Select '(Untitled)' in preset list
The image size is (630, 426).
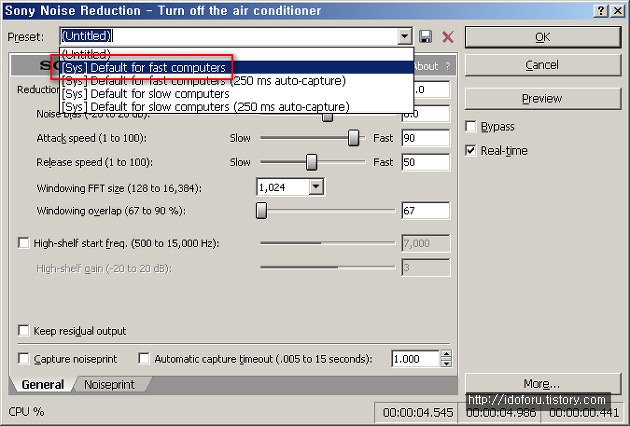pyautogui.click(x=237, y=54)
